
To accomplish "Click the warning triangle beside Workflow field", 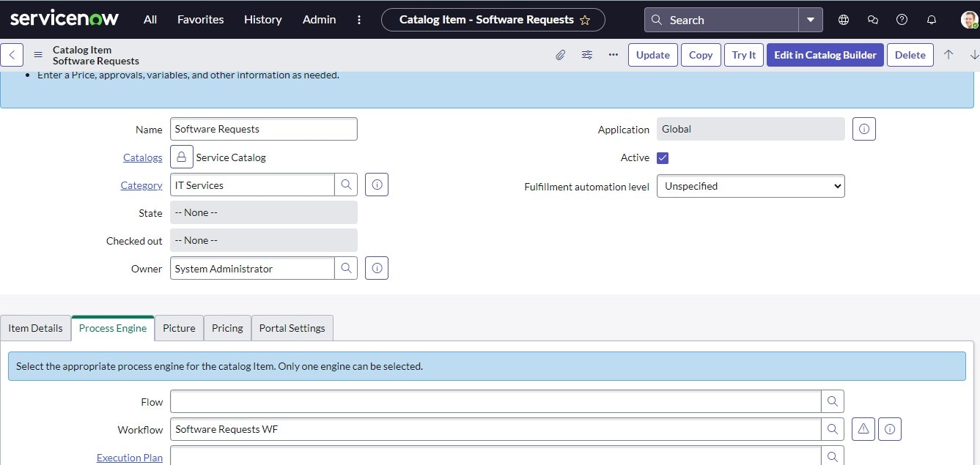I will pos(863,429).
